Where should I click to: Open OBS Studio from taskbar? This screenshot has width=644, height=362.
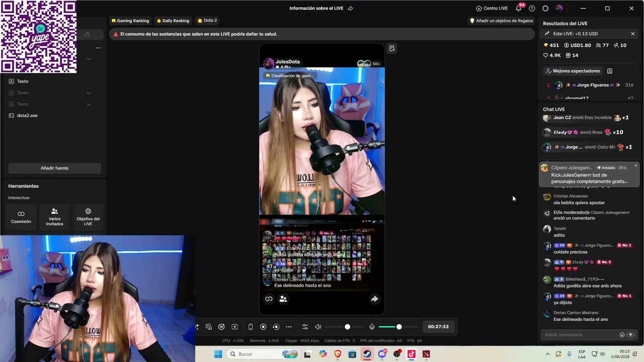click(x=396, y=354)
